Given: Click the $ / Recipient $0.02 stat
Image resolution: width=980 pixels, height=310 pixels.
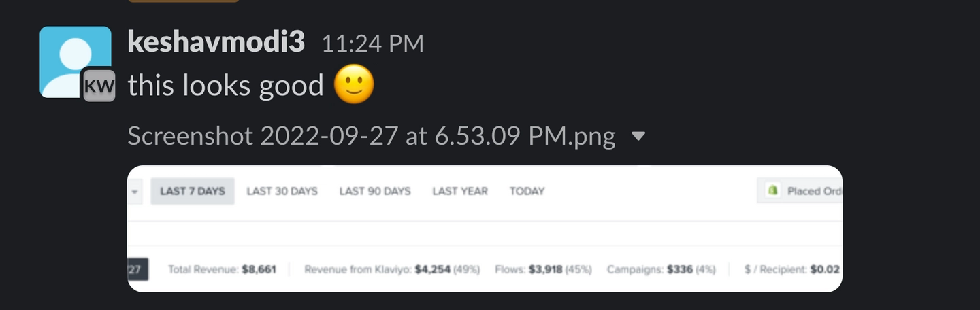Looking at the screenshot, I should 824,270.
